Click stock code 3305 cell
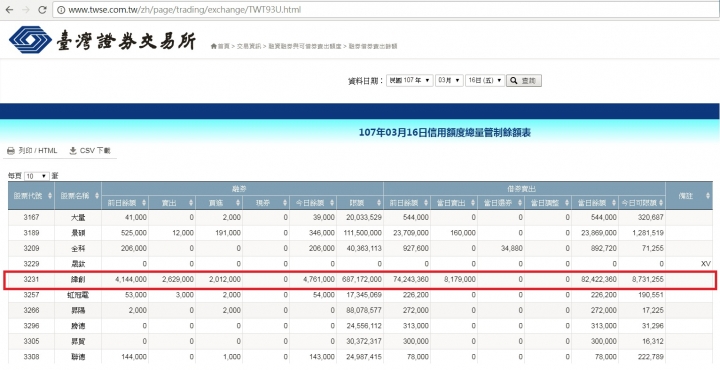The width and height of the screenshot is (720, 370). pyautogui.click(x=31, y=342)
